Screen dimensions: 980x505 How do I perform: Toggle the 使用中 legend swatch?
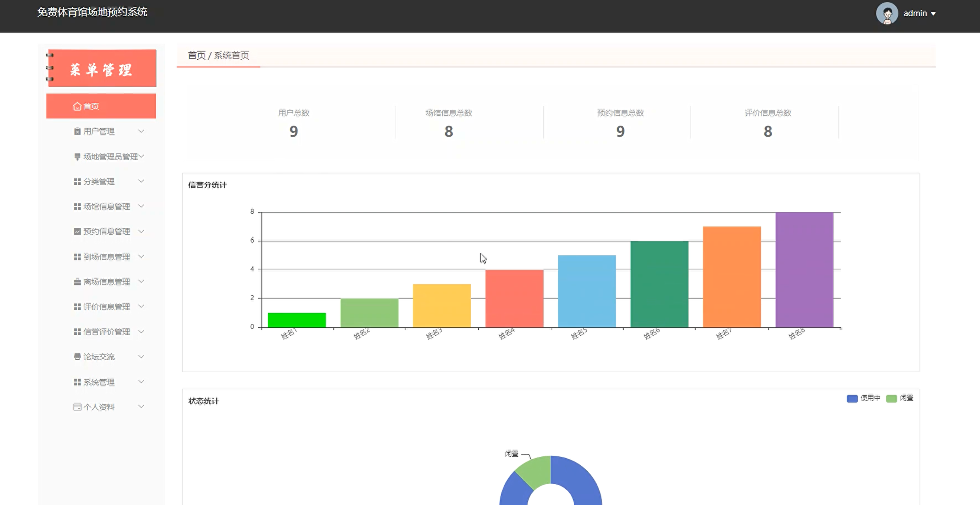tap(852, 399)
